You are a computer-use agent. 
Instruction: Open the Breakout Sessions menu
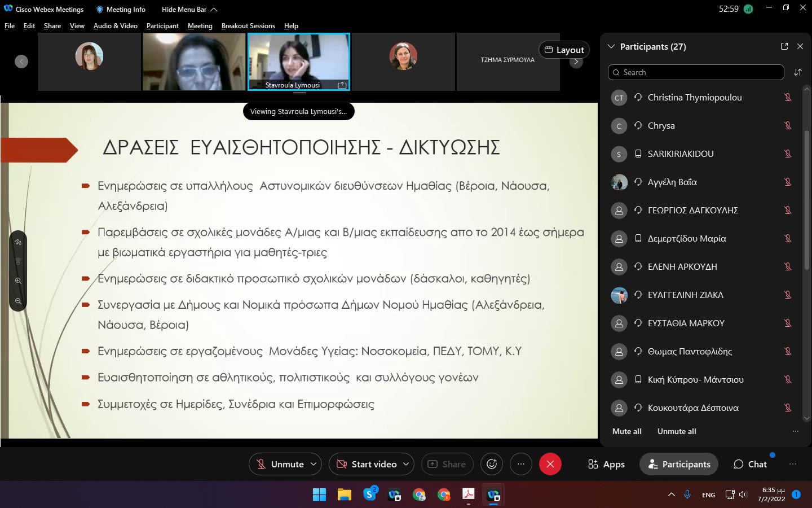[248, 26]
